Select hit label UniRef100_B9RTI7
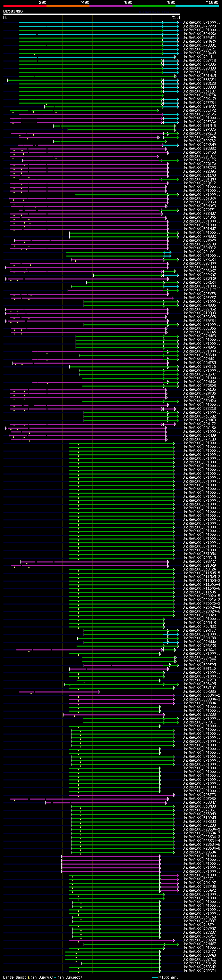 [x=199, y=630]
